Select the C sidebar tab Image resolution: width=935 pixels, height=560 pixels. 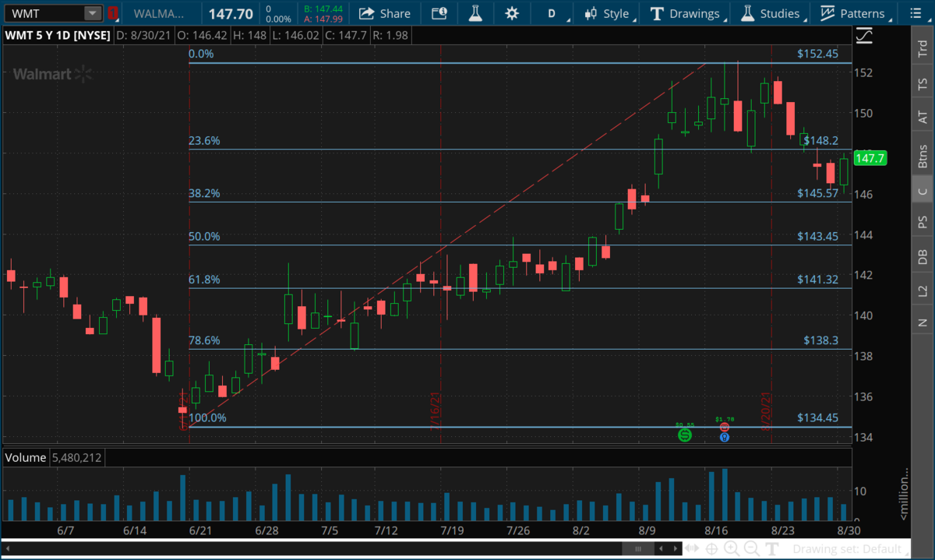click(923, 191)
